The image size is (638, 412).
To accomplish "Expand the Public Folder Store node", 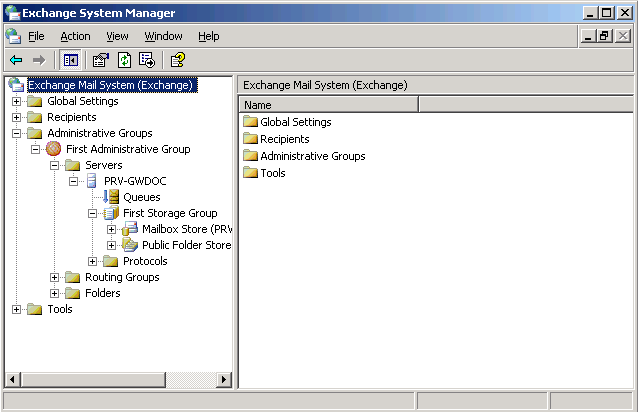I will coord(111,245).
